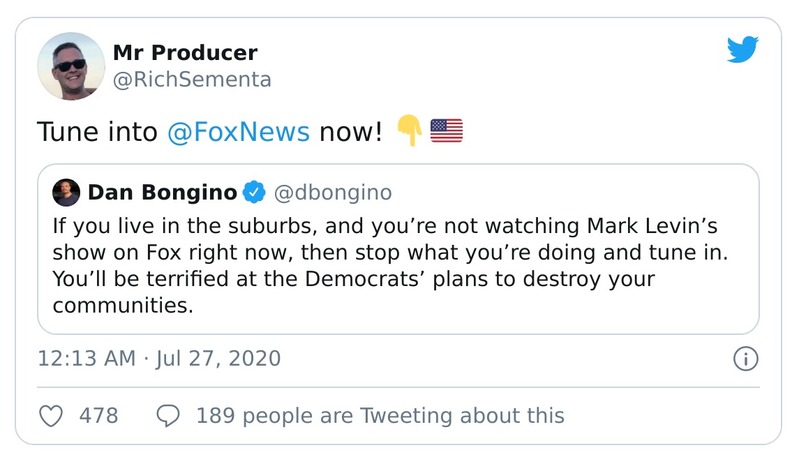The image size is (799, 464).
Task: Open "189 people are Tweeting about this"
Action: coord(380,415)
